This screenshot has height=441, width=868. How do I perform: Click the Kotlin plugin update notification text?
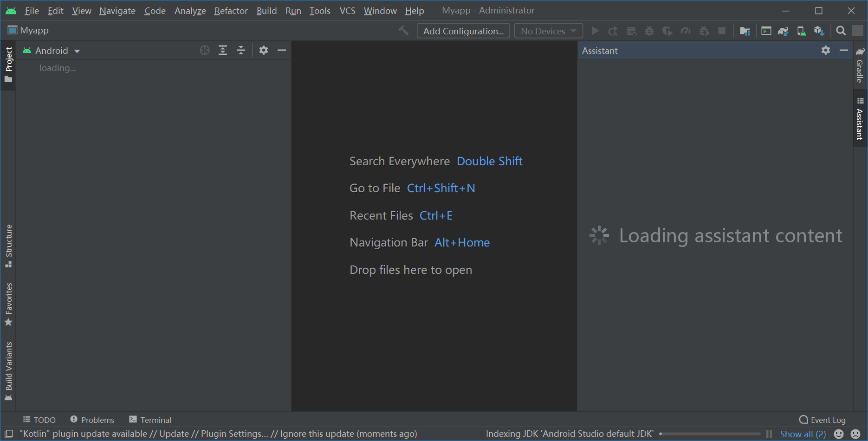tap(219, 434)
